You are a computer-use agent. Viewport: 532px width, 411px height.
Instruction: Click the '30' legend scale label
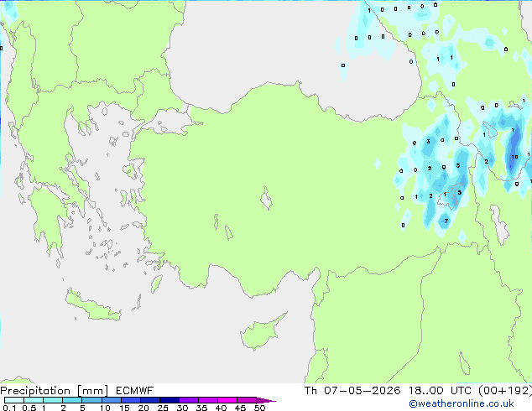click(182, 408)
